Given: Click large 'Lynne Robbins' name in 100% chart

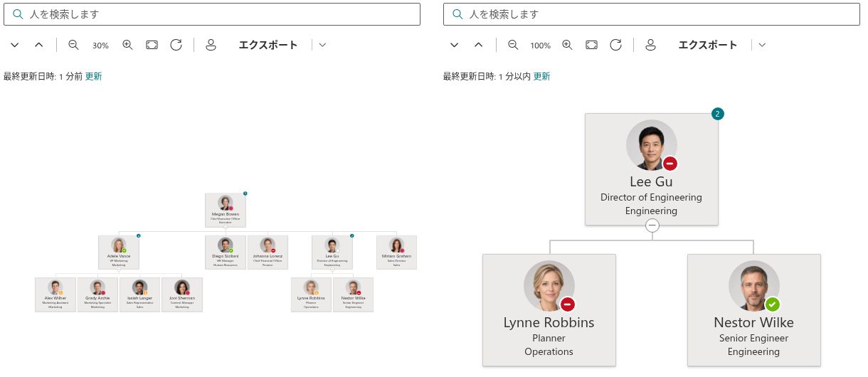Looking at the screenshot, I should [549, 322].
